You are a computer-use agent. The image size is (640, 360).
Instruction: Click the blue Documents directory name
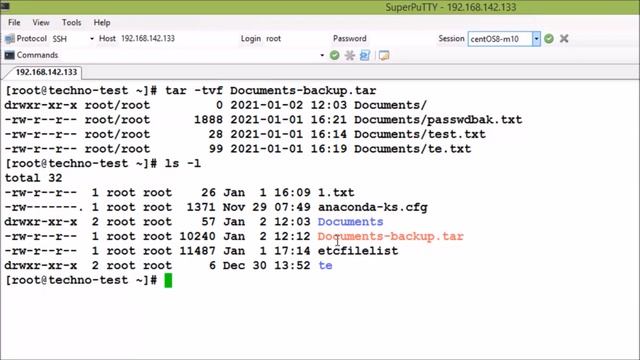tap(351, 222)
